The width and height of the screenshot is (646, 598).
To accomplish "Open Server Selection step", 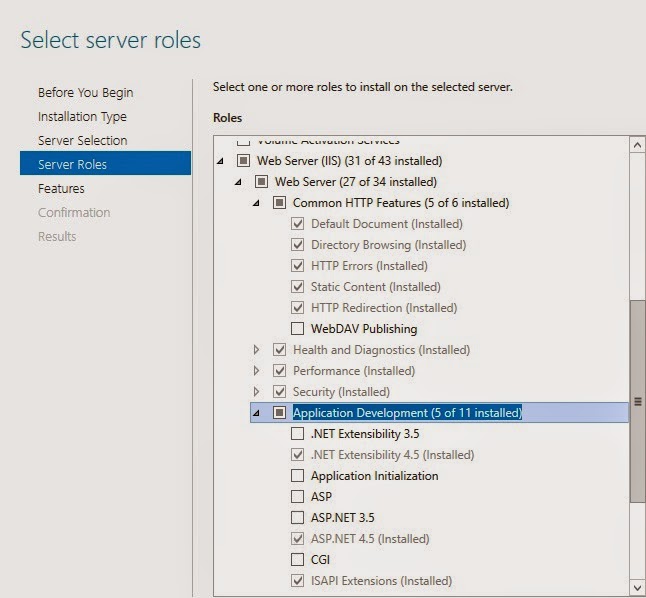I will click(x=82, y=141).
